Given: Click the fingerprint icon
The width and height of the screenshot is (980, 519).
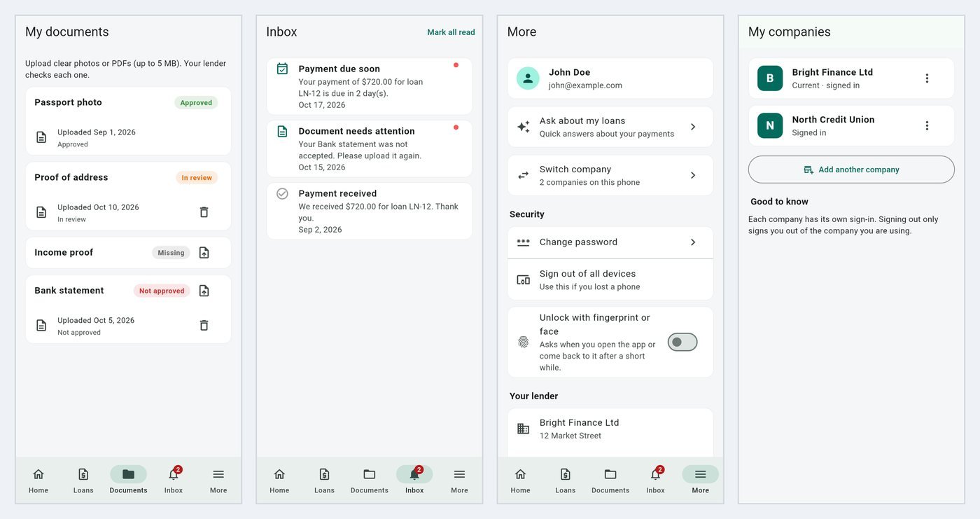Looking at the screenshot, I should point(523,342).
